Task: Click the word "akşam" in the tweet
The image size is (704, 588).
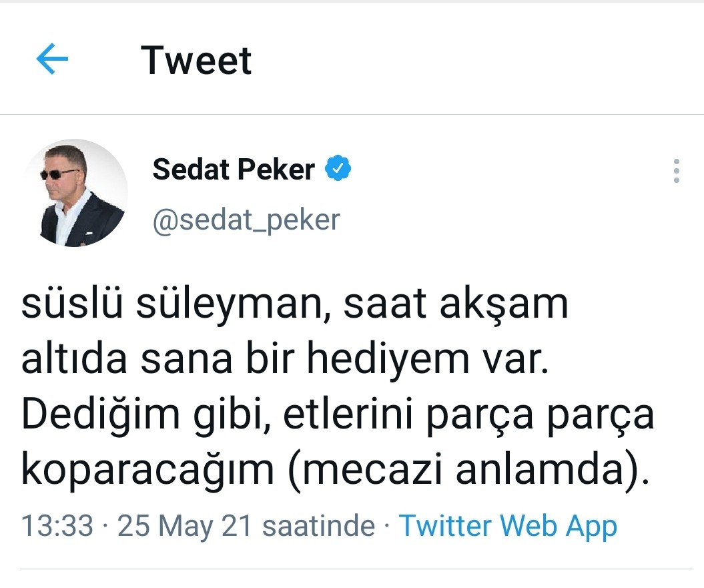Action: [x=504, y=305]
